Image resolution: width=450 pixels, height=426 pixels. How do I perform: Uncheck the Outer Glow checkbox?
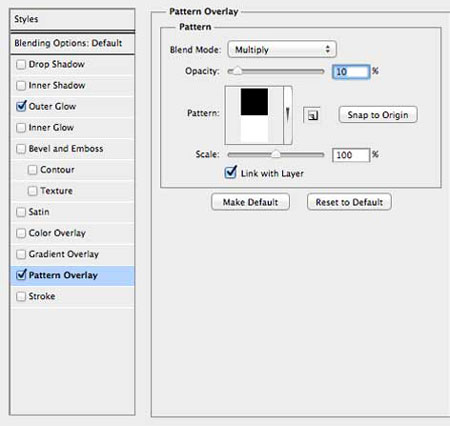[21, 106]
